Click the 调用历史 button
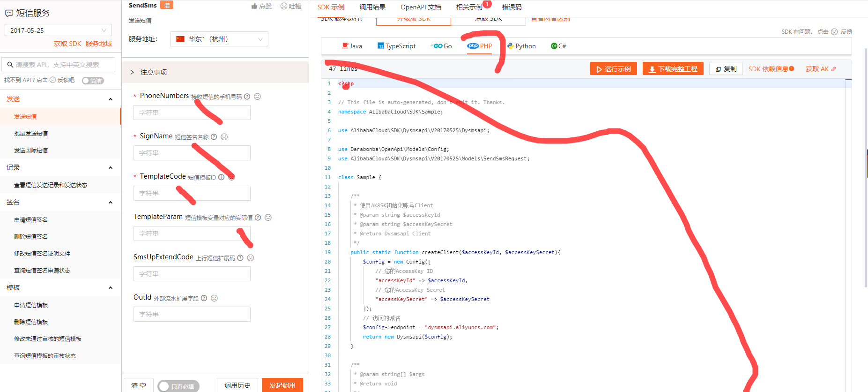This screenshot has height=392, width=868. coord(237,385)
